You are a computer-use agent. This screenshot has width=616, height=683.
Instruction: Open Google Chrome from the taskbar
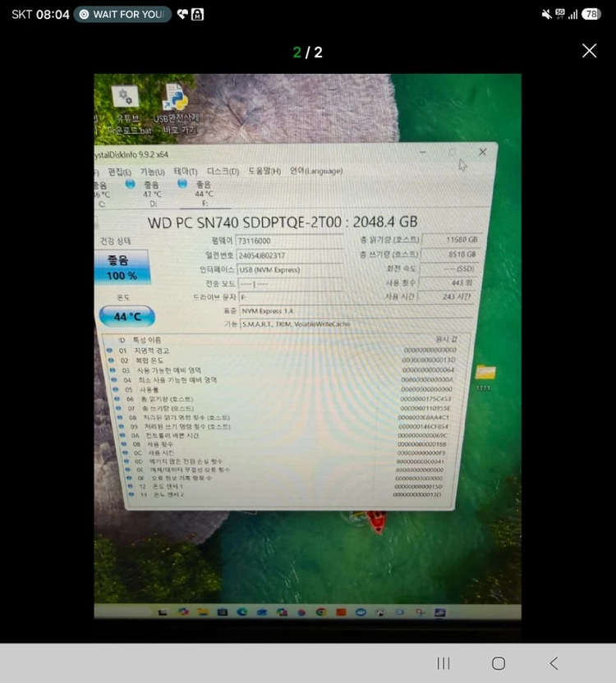[x=321, y=612]
